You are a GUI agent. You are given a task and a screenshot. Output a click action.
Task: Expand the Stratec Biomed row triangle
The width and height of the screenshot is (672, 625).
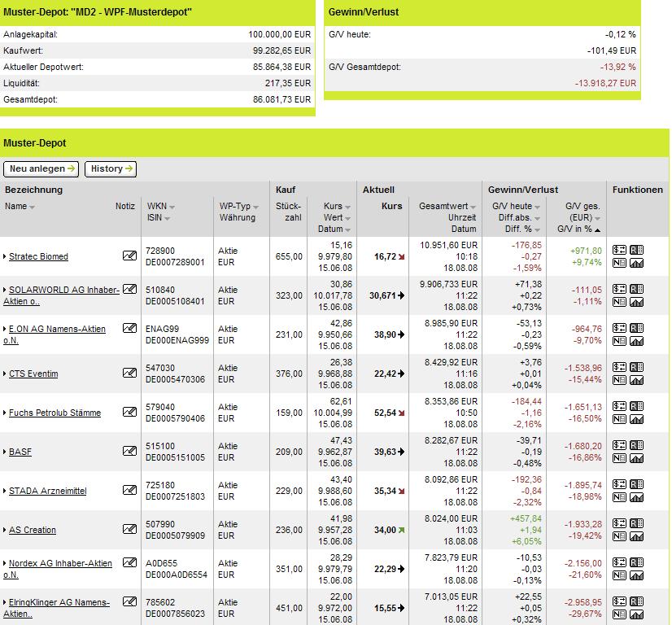tap(5, 256)
